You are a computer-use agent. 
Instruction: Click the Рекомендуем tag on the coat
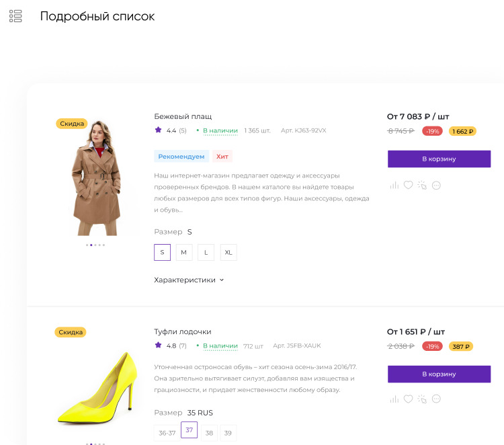coord(181,157)
